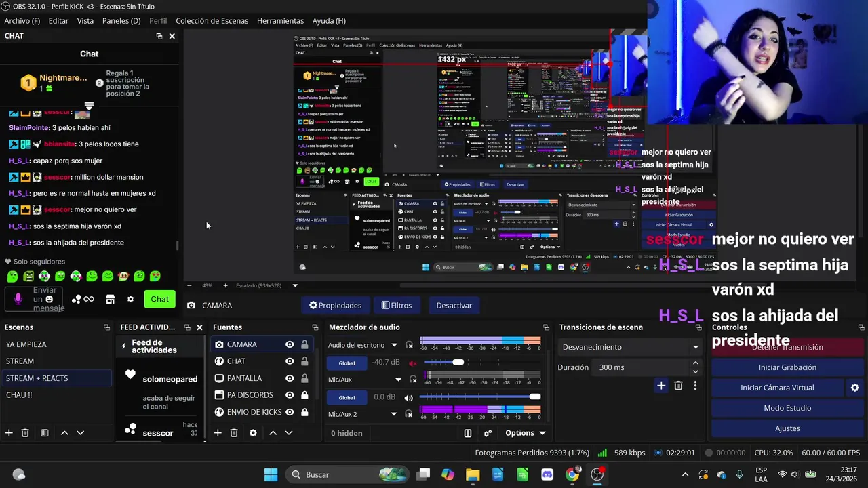
Task: Click Detener Transmisión button
Action: click(787, 347)
